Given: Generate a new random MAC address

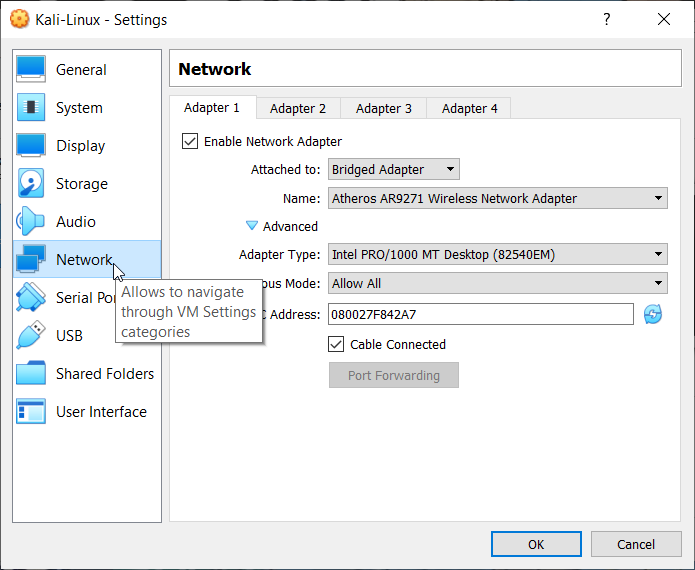Looking at the screenshot, I should (x=653, y=314).
